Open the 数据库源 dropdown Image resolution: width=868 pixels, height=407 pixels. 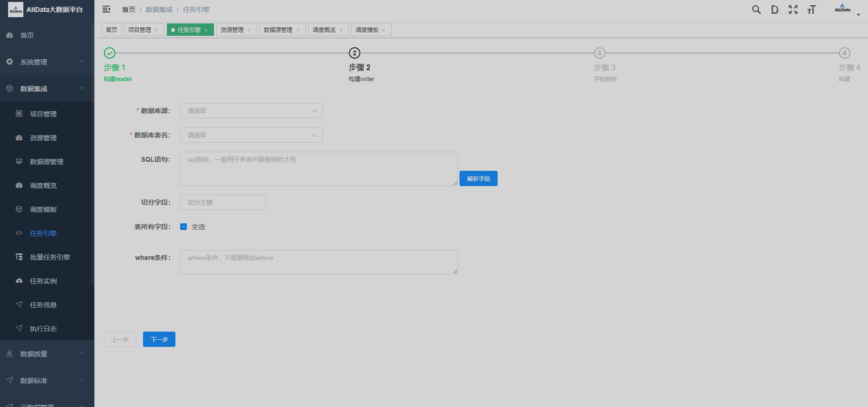(x=251, y=111)
